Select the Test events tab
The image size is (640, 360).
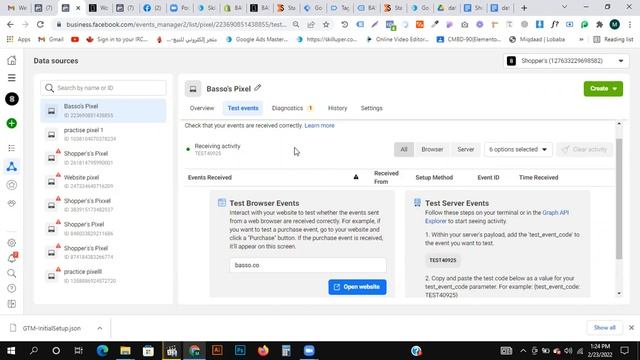click(x=243, y=108)
